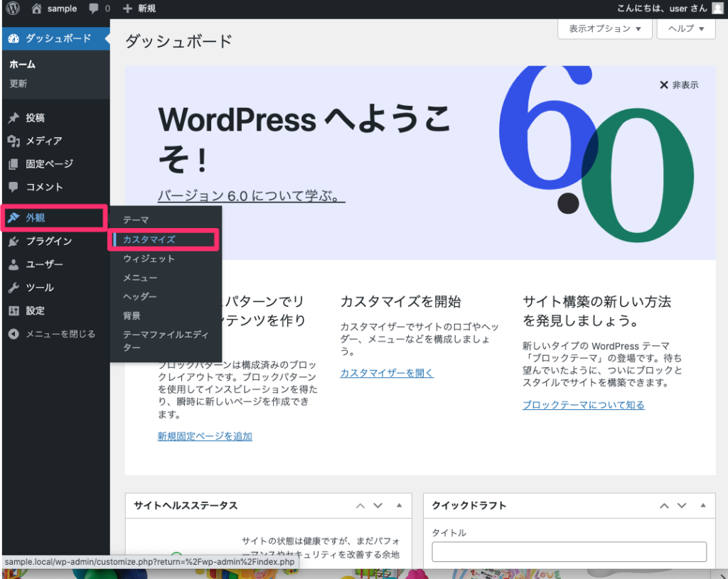Image resolution: width=728 pixels, height=579 pixels.
Task: Select テーマ in 外観 flyout
Action: coord(136,220)
